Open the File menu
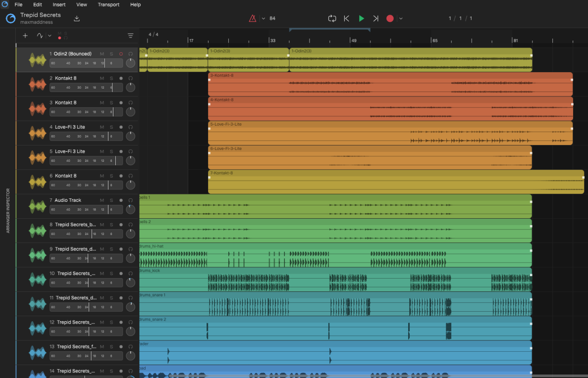 18,4
